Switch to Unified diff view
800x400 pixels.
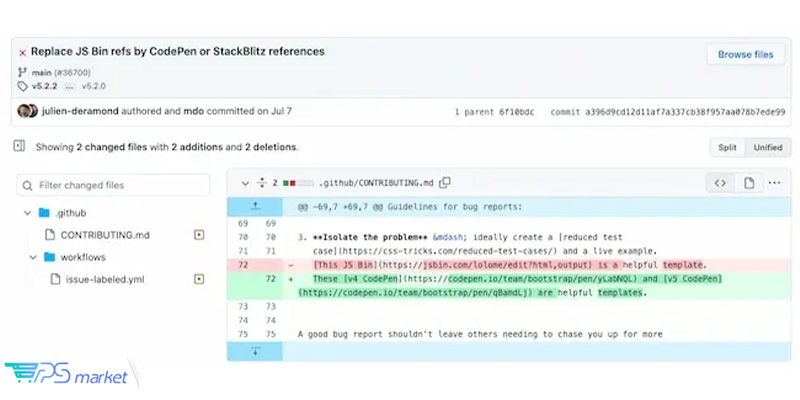coord(768,147)
